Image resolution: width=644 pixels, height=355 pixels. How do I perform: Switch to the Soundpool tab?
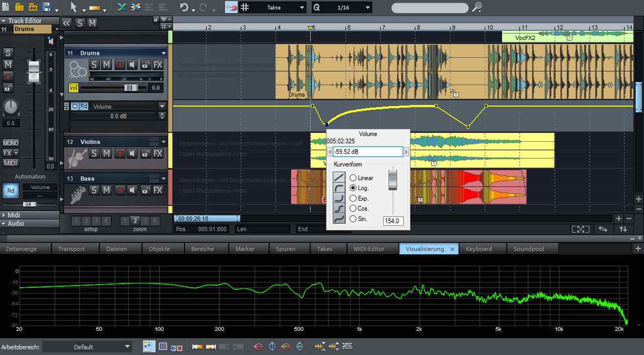click(528, 249)
